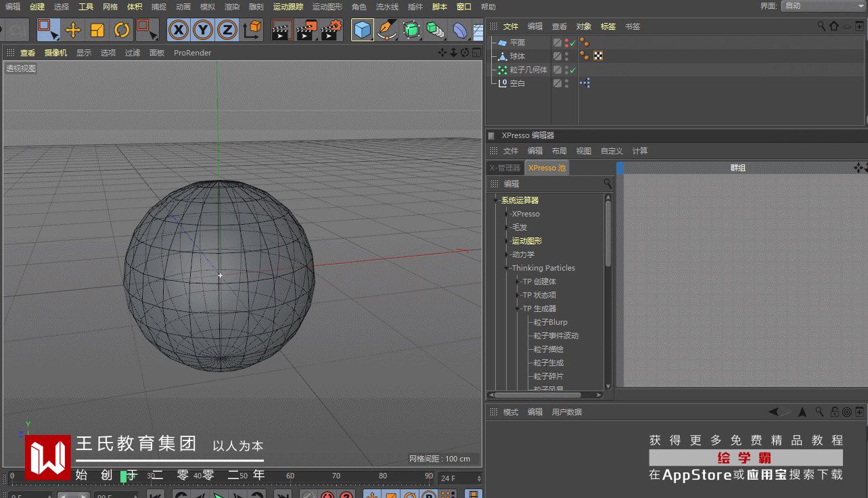This screenshot has width=868, height=498.
Task: Switch to the X-管理器 tab
Action: 505,168
